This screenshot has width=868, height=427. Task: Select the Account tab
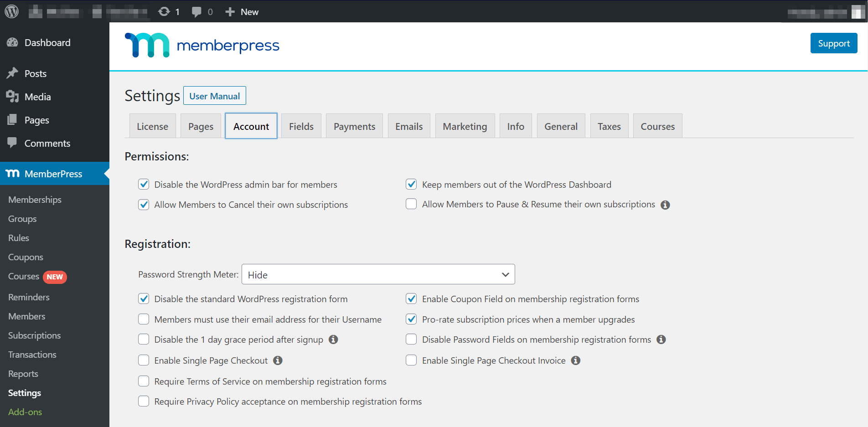point(251,126)
